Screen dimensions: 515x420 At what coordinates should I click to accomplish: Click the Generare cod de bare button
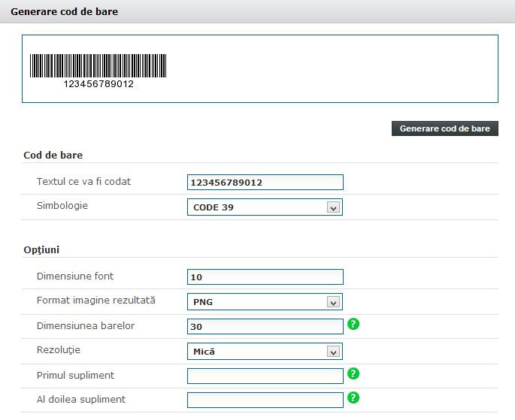click(445, 128)
